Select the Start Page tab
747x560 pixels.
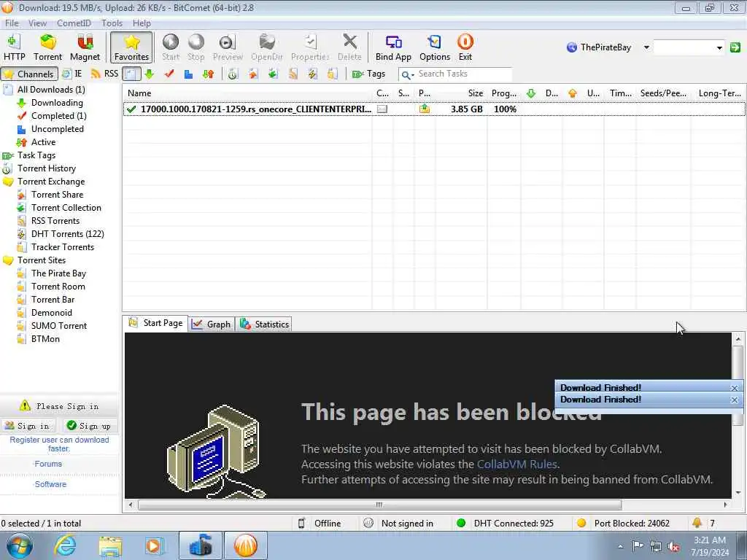(x=155, y=323)
